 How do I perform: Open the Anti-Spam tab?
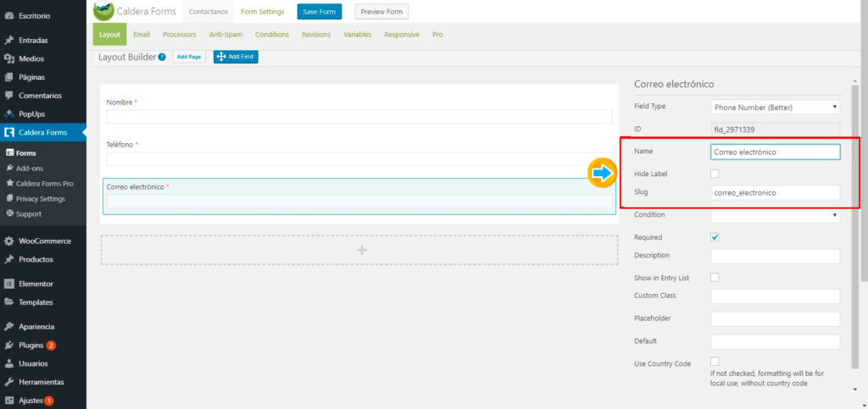click(x=226, y=35)
